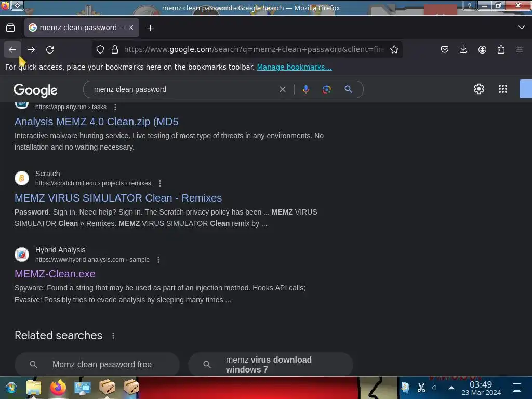This screenshot has width=532, height=399.
Task: Clear the Google search query
Action: (282, 89)
